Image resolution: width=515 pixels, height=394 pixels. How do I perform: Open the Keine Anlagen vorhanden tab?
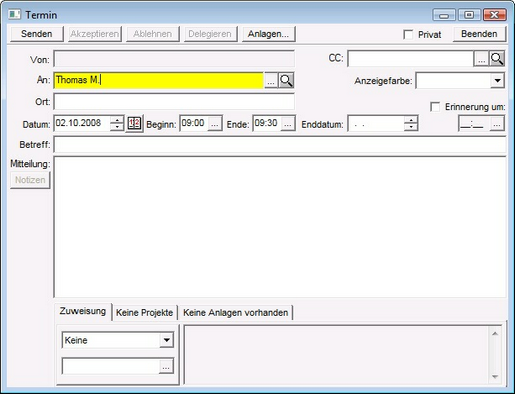tap(235, 313)
